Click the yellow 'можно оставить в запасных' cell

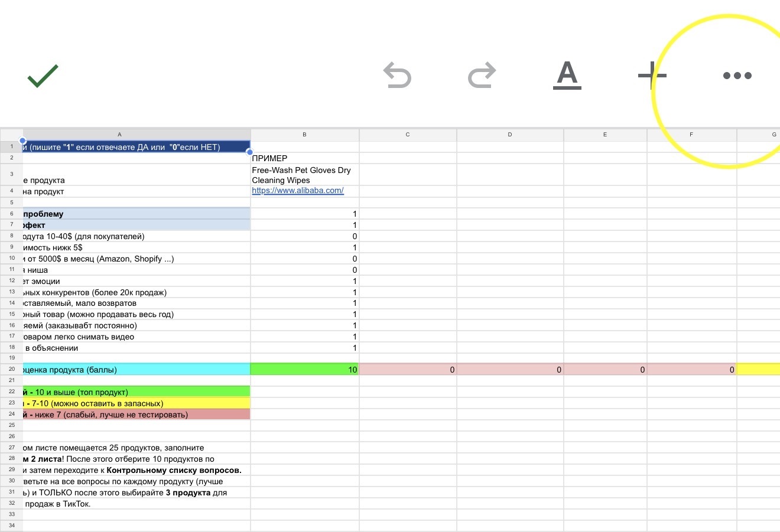136,403
